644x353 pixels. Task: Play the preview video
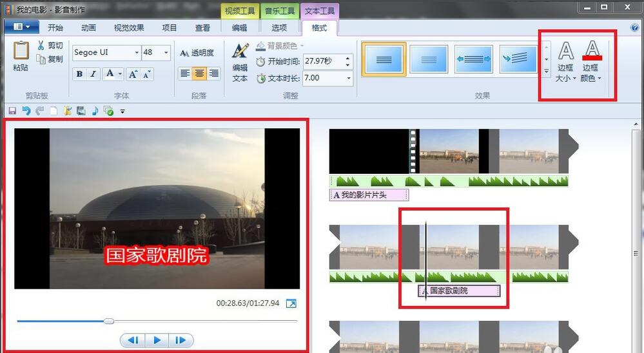[x=157, y=340]
